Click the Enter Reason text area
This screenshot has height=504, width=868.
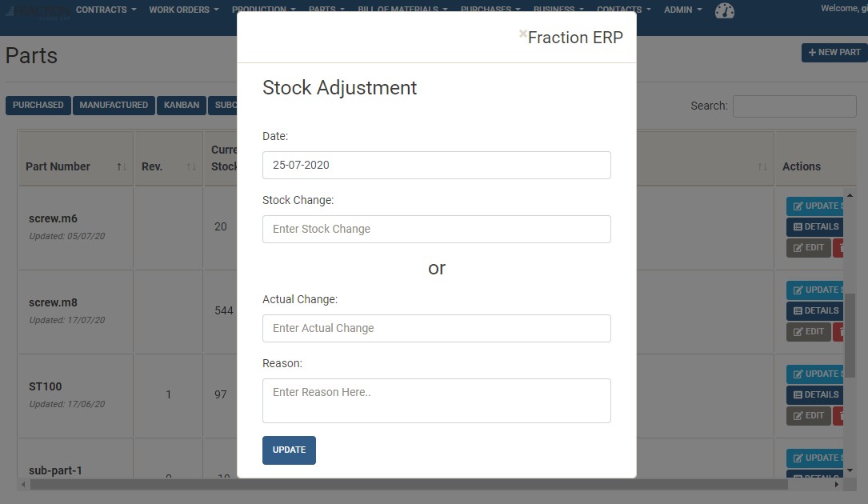pyautogui.click(x=436, y=400)
